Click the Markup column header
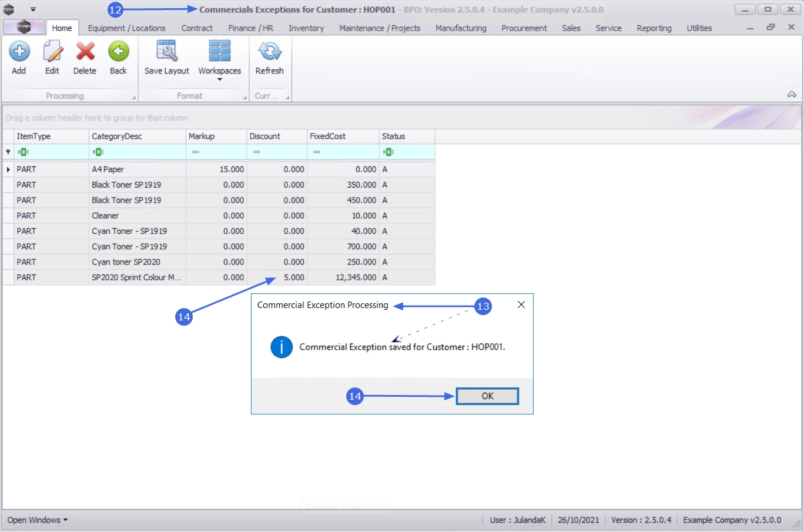 point(216,136)
